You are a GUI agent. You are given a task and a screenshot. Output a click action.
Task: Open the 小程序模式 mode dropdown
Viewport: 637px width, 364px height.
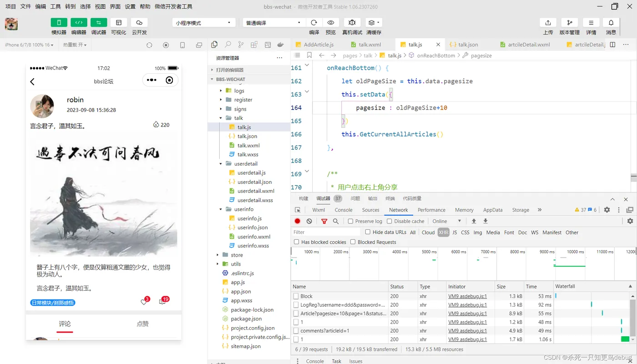click(x=204, y=23)
